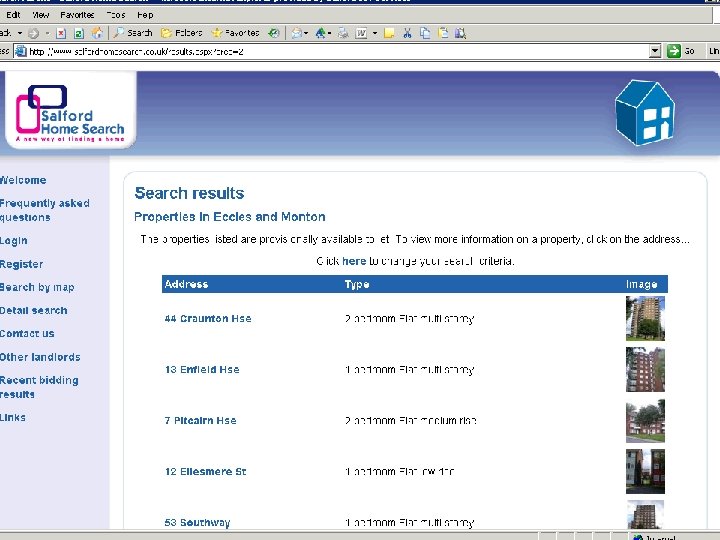Open the Search pane in toolbar
Screen dimensions: 720x540
pos(133,33)
